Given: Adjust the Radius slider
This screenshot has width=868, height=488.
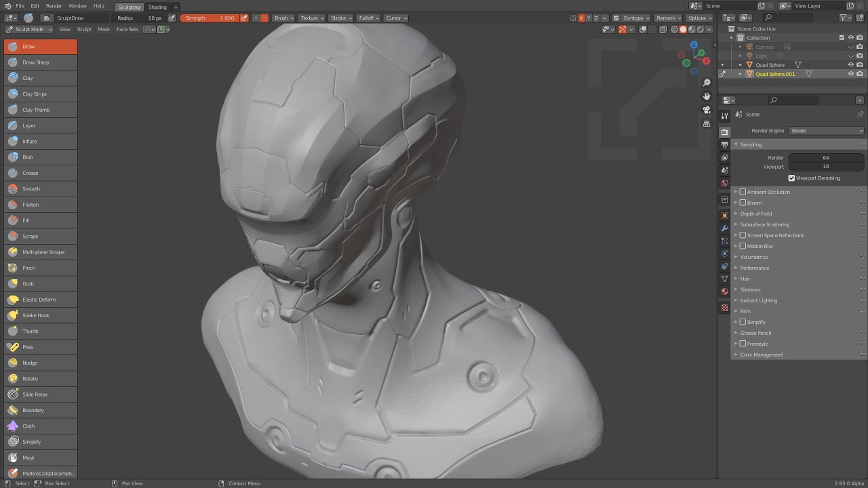Looking at the screenshot, I should click(139, 18).
